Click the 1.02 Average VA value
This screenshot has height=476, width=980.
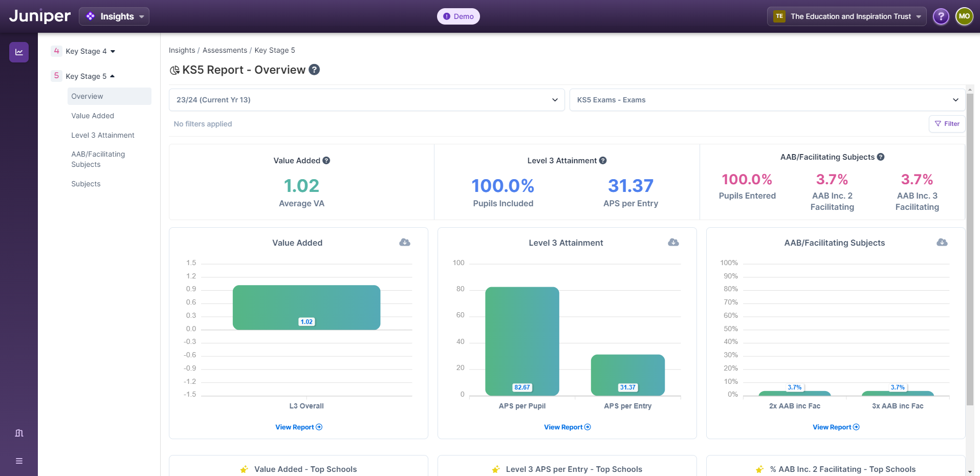(301, 186)
